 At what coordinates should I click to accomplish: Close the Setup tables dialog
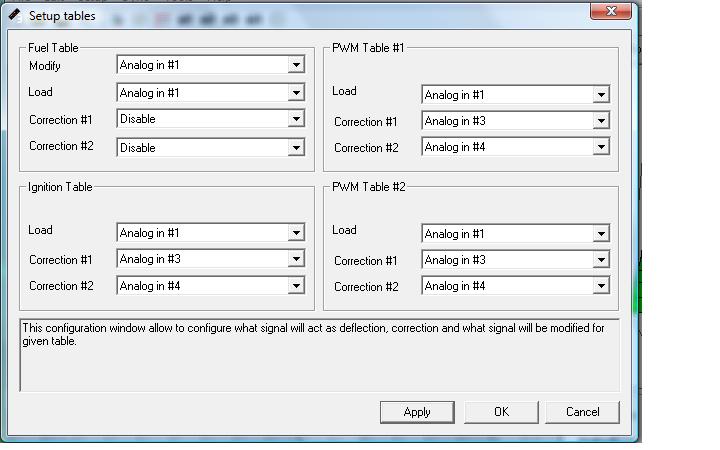tap(610, 12)
